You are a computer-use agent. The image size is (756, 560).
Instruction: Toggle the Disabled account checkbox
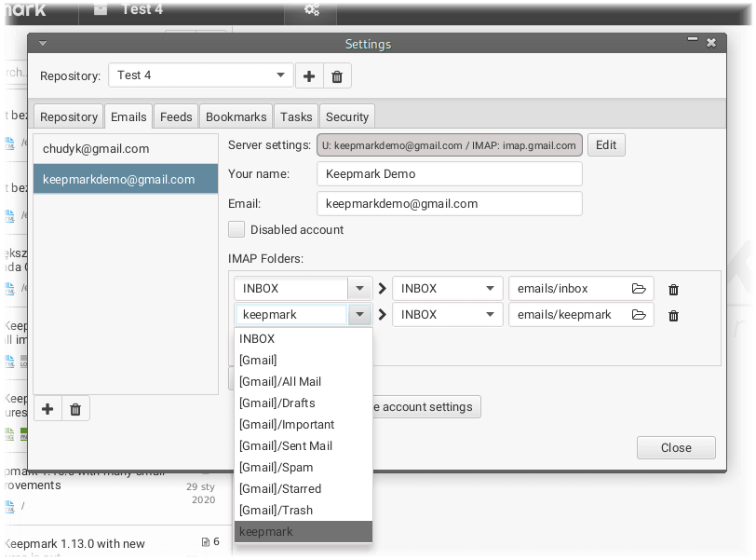click(x=236, y=229)
